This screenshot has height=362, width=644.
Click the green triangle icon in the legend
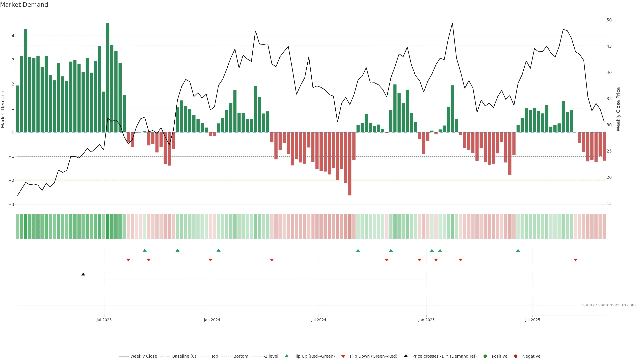(x=287, y=356)
